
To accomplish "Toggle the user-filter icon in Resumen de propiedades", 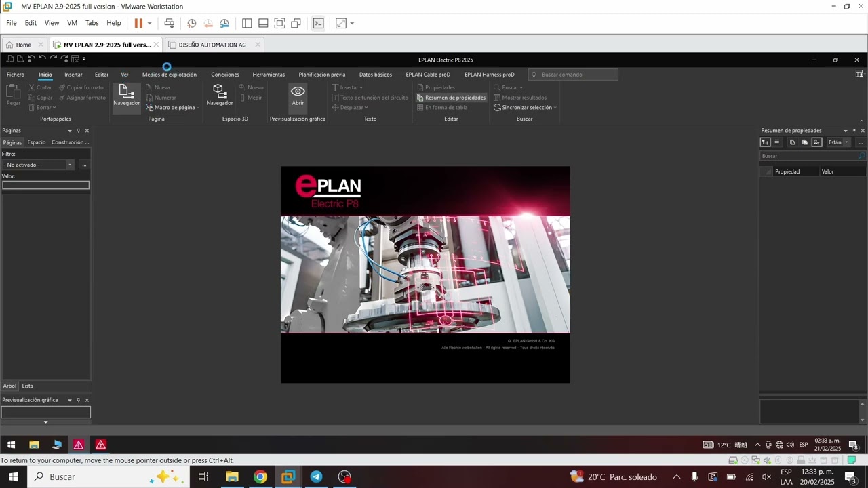I will tap(816, 142).
